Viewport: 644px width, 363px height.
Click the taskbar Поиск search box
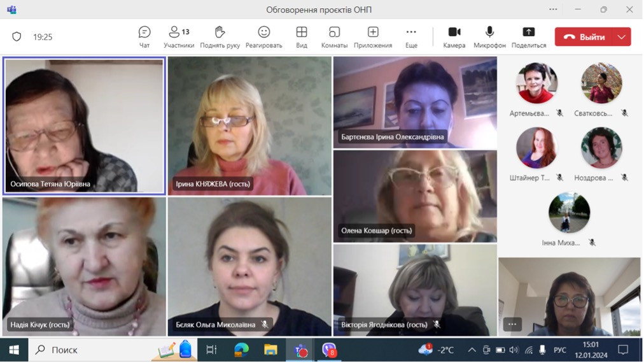click(113, 350)
